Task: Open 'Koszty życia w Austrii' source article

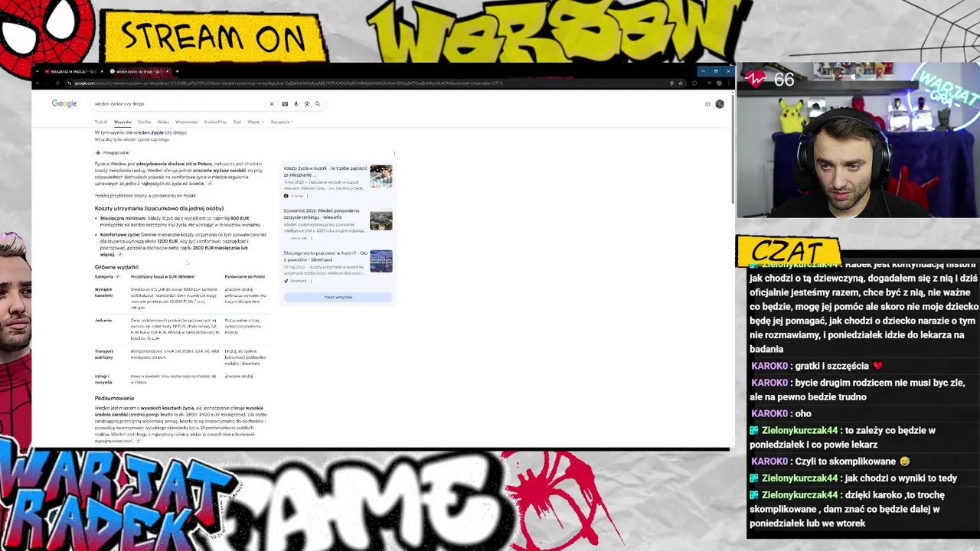Action: pos(325,171)
